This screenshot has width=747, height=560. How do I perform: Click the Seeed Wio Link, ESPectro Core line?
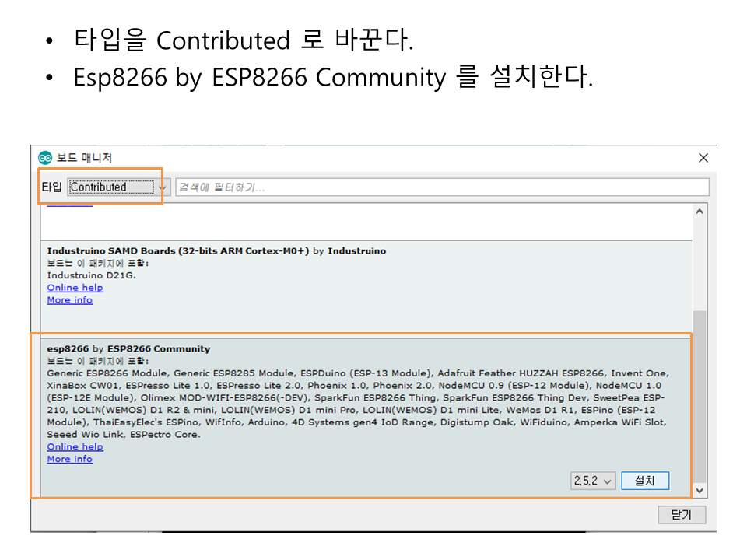[x=124, y=434]
